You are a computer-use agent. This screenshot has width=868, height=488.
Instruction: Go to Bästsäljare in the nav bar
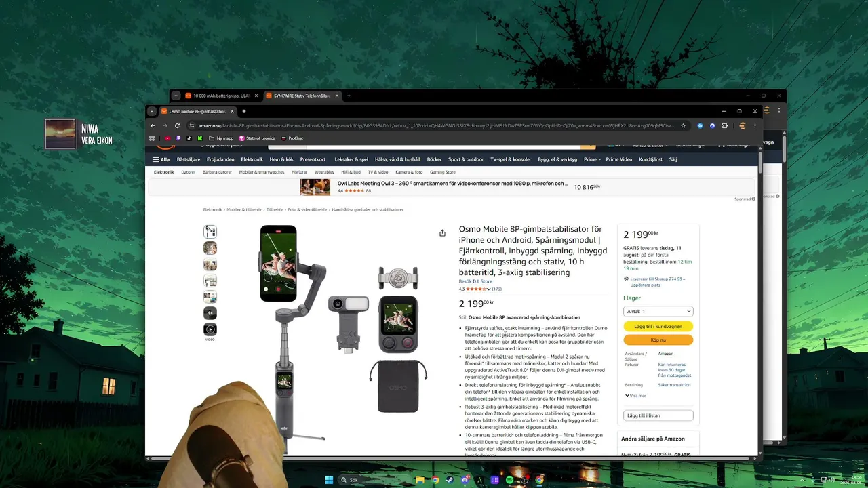point(189,159)
